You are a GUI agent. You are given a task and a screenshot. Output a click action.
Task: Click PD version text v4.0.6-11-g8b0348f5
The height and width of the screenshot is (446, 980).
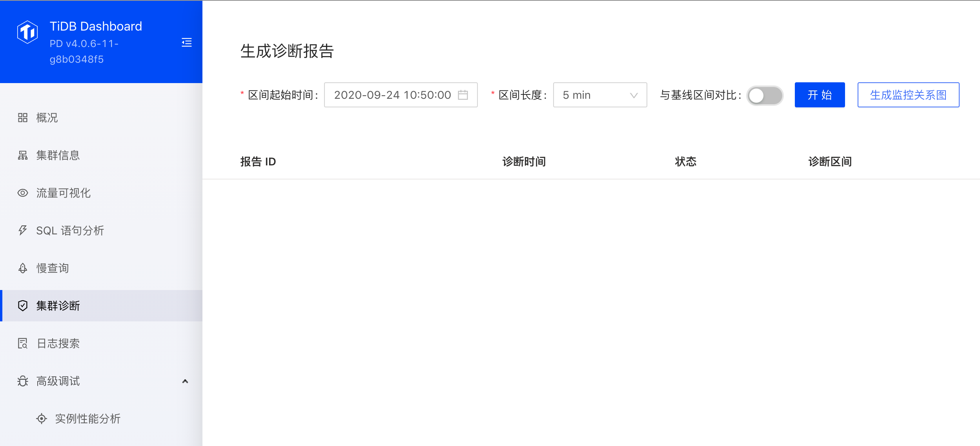[84, 51]
